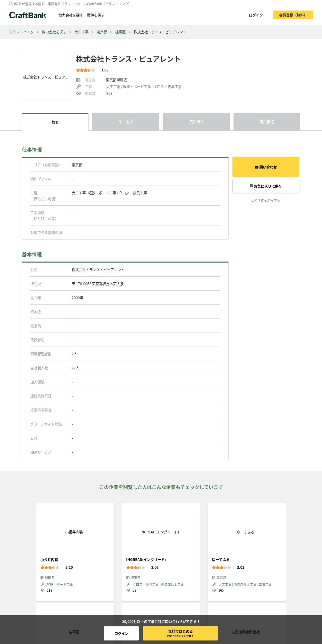Click the eye icon beside 閲覧数
Viewport: 322px width, 644px height.
(78, 93)
